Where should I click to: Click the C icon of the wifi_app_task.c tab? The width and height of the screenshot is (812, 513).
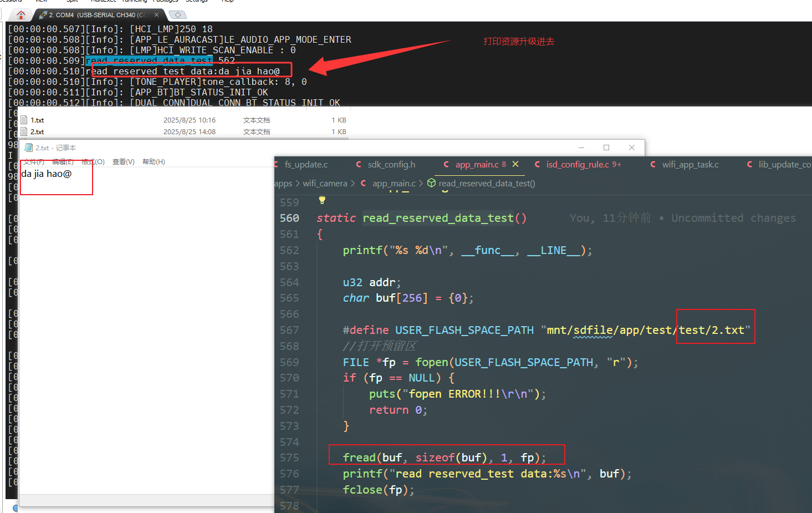coord(653,164)
